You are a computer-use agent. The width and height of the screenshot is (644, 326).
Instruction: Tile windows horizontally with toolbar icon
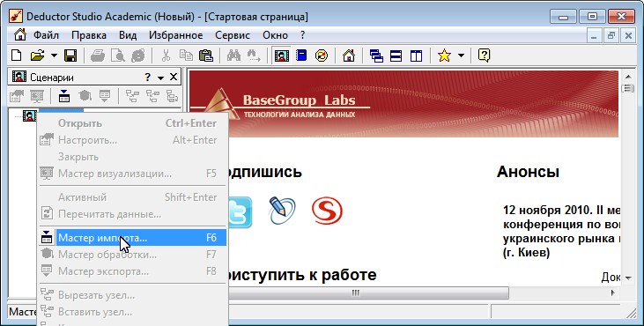pos(396,56)
